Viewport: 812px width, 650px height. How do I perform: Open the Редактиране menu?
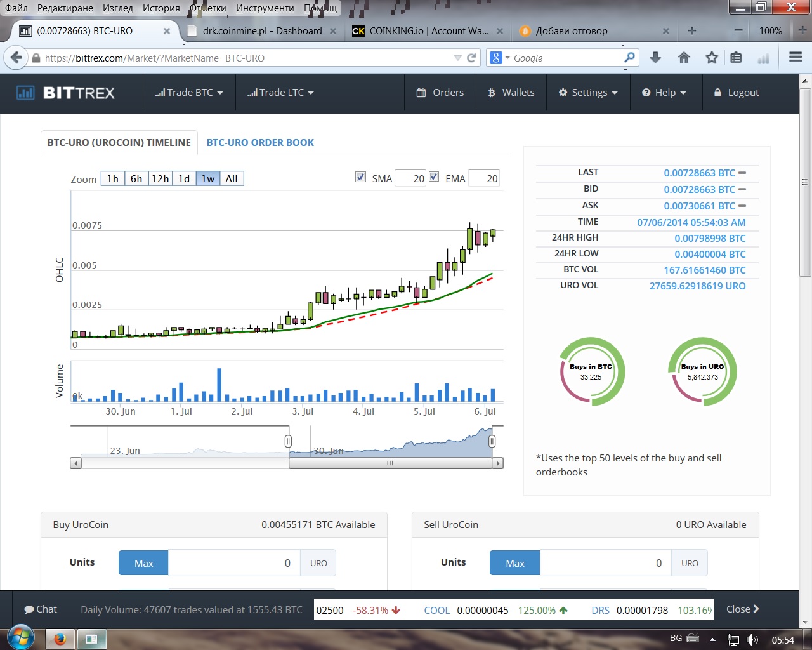tap(65, 8)
